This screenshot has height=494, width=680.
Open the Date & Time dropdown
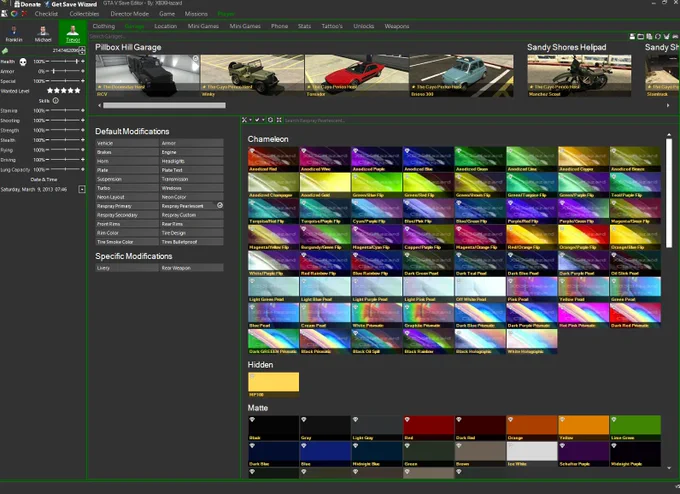(x=82, y=189)
